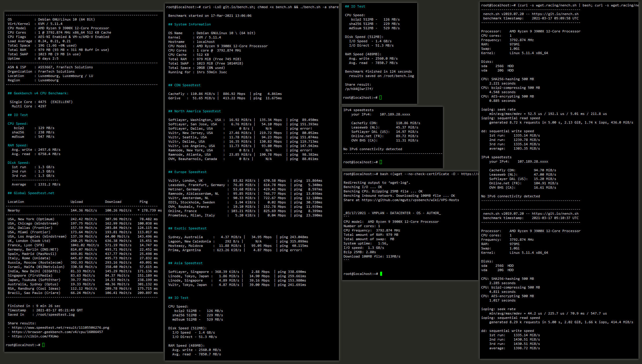The height and width of the screenshot is (364, 642).
Task: Click the 'curl -LsO git.io/bench.sh' command line
Action: click(x=252, y=7)
